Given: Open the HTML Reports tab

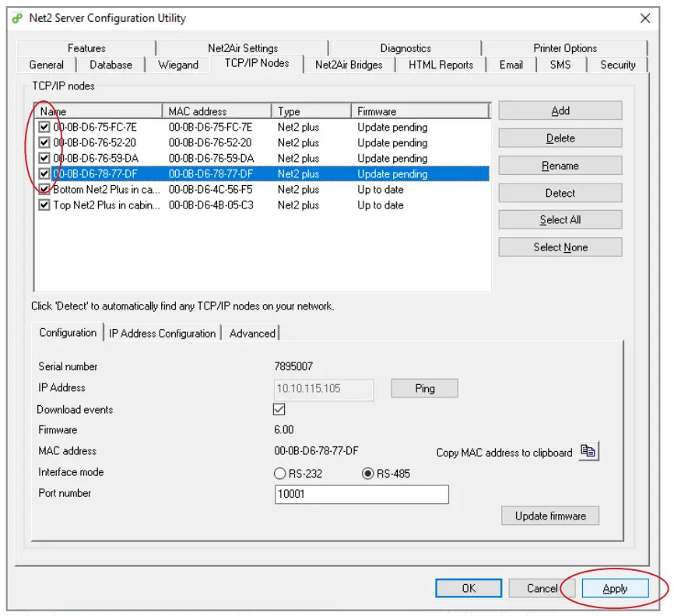Looking at the screenshot, I should click(x=441, y=65).
